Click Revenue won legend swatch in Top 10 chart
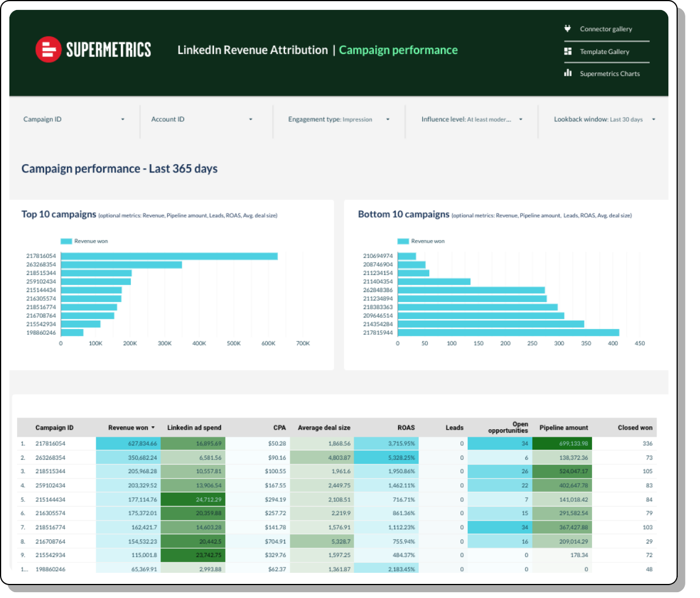Screen dimensions: 700x598 coord(66,241)
